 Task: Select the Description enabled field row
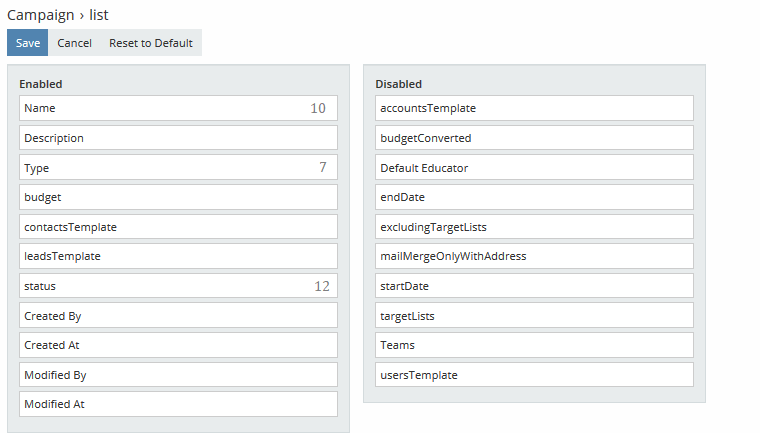(178, 138)
